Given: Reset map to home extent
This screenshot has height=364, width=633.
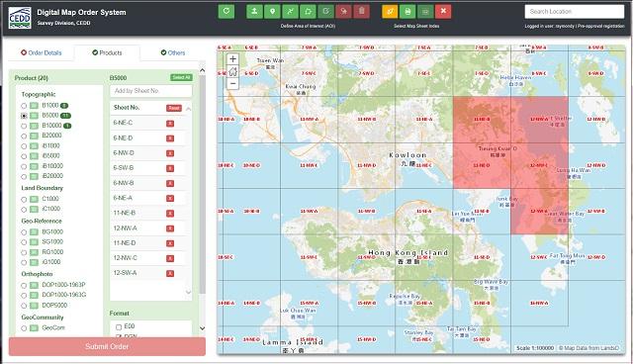Looking at the screenshot, I should (232, 72).
